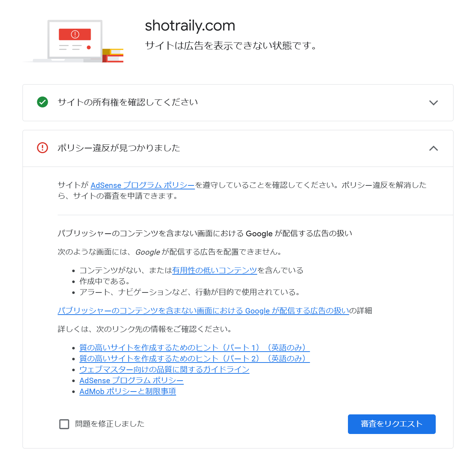Open the 有用性の低いコンテンツ link

(x=214, y=271)
